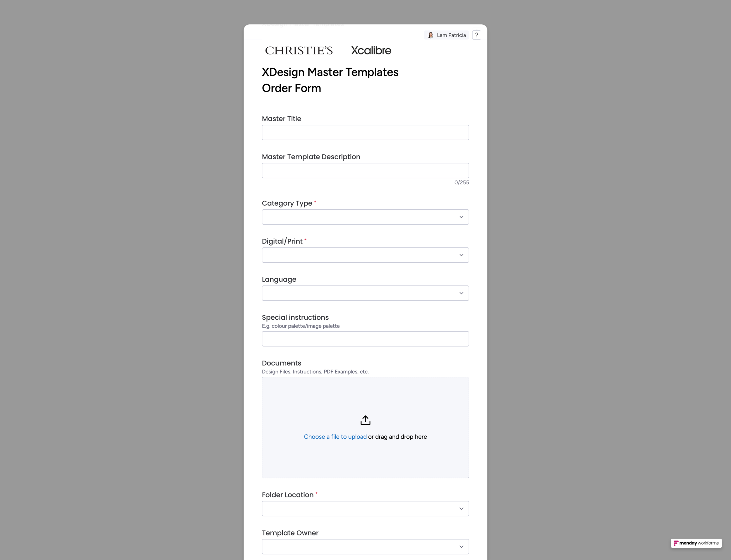The image size is (731, 560).
Task: Click the Xcalibre logo
Action: [371, 50]
